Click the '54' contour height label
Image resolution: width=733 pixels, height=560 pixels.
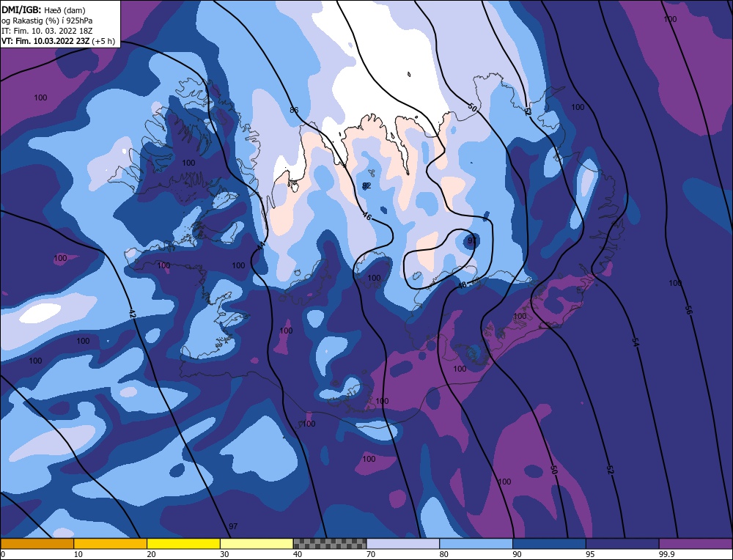tap(635, 342)
